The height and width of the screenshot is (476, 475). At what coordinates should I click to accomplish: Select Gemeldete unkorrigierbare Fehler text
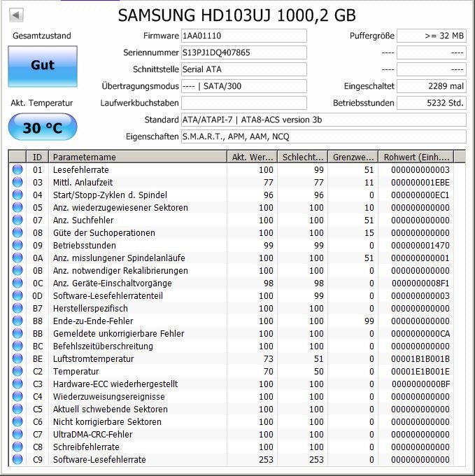[x=119, y=334]
